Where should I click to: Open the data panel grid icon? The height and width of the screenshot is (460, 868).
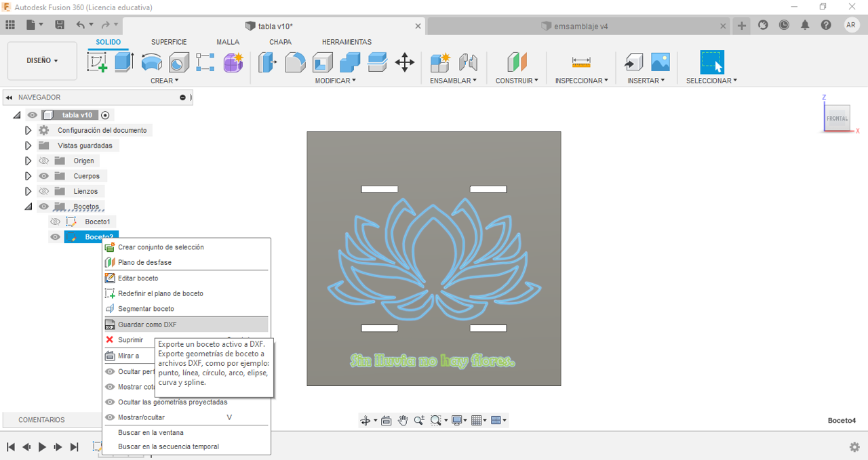tap(10, 25)
